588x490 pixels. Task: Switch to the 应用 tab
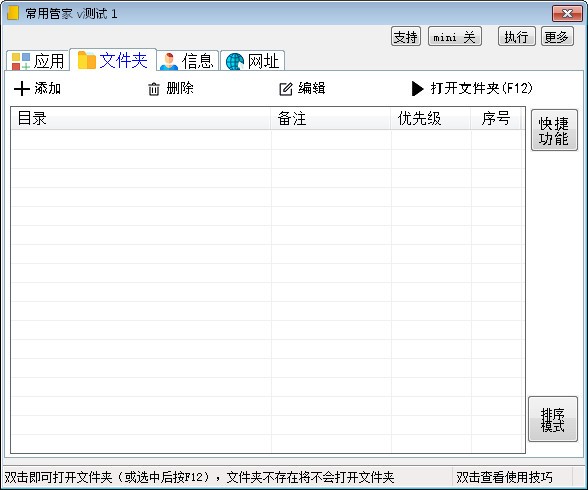tap(38, 61)
